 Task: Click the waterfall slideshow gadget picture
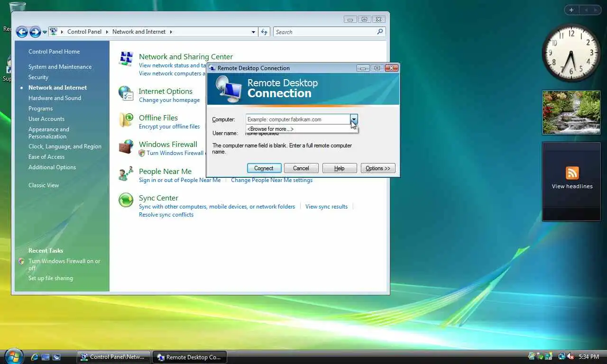pyautogui.click(x=571, y=112)
